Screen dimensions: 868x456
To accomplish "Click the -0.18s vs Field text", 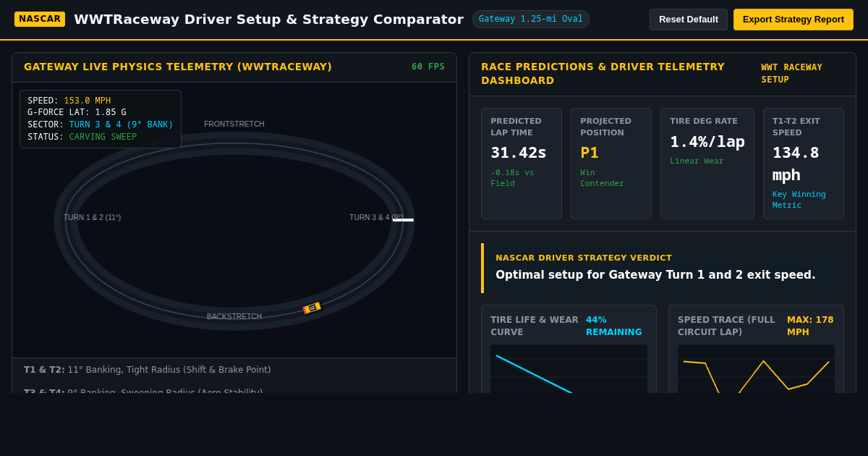I will [x=512, y=178].
